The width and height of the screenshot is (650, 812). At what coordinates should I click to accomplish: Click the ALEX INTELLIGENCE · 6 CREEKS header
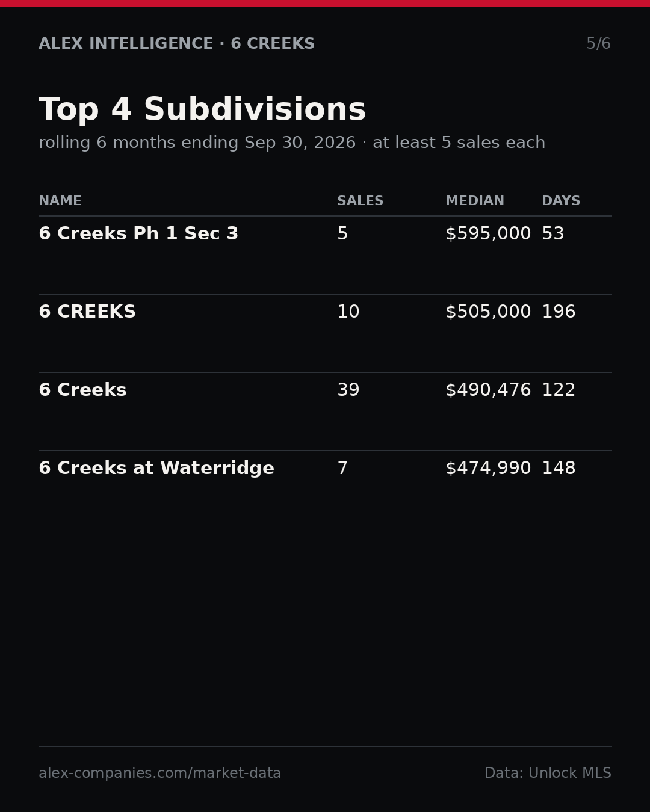(176, 44)
